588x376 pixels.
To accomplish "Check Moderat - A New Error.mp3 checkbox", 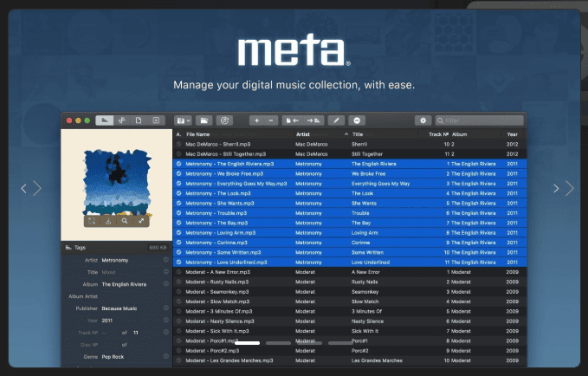I will pyautogui.click(x=179, y=272).
